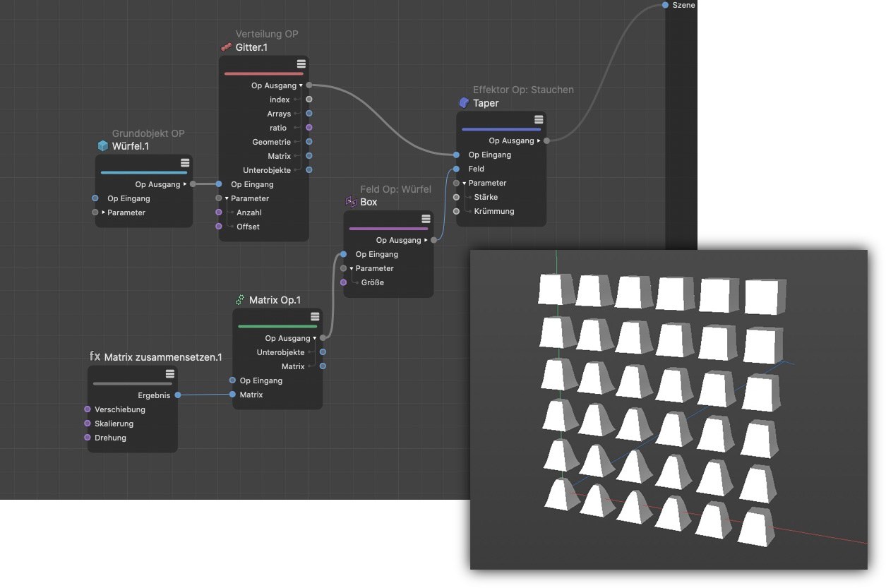Click the Größe port on Box node
Image resolution: width=886 pixels, height=588 pixels.
click(x=344, y=282)
